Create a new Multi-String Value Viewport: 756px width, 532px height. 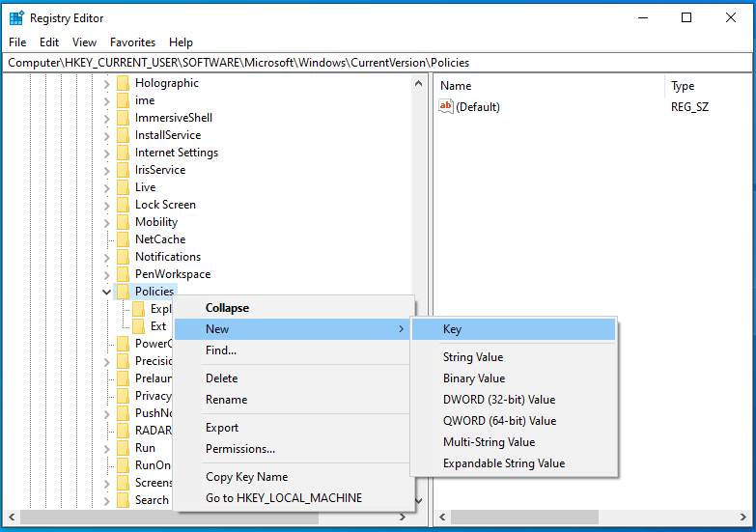coord(514,442)
